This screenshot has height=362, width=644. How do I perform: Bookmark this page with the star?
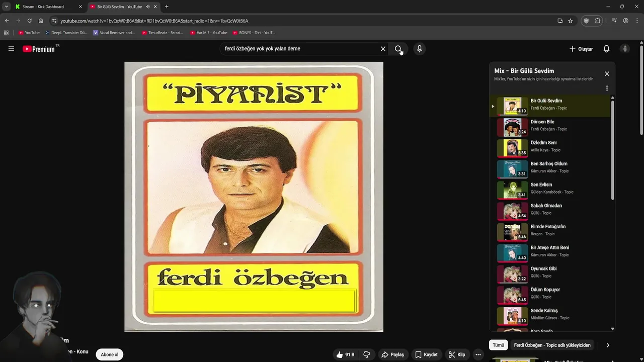coord(571,21)
